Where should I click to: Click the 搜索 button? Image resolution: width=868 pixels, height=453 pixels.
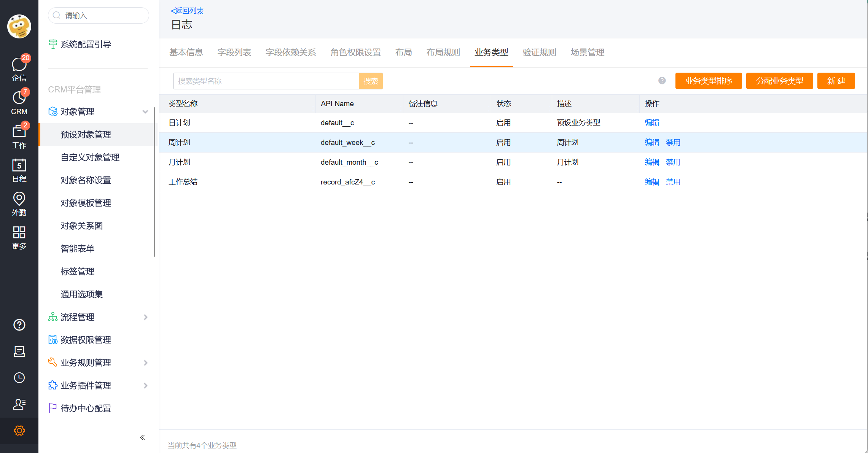tap(371, 81)
